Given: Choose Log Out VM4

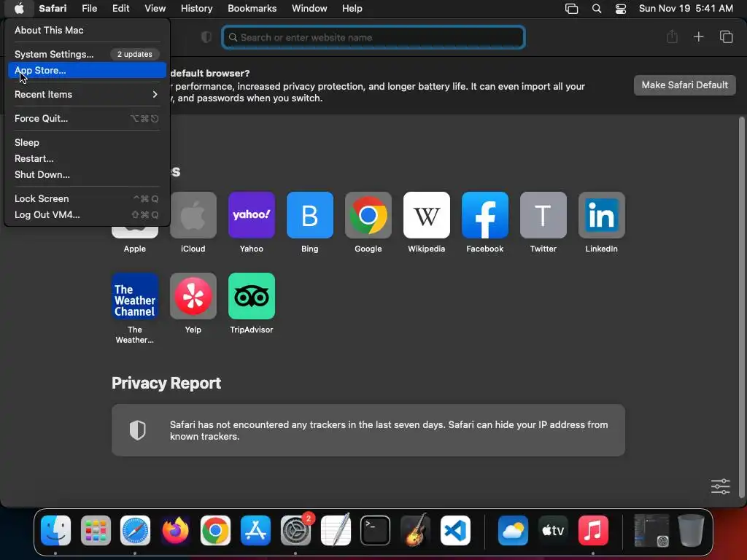Looking at the screenshot, I should coord(87,214).
